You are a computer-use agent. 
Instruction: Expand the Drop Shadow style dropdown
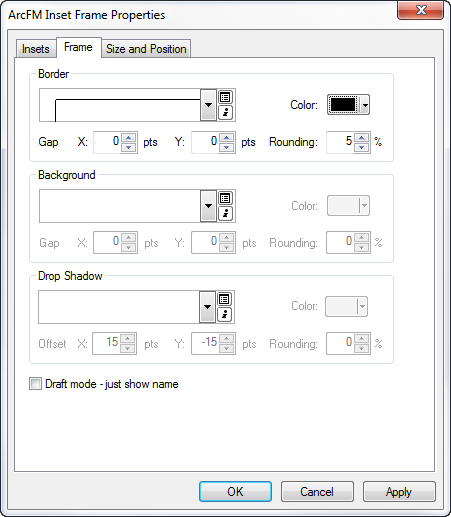(207, 307)
